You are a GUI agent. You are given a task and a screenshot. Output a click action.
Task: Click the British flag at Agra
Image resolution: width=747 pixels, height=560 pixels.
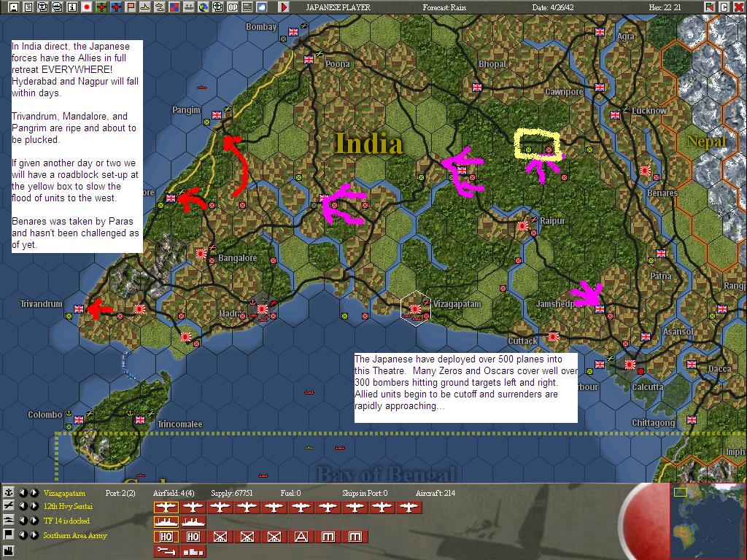pos(600,32)
